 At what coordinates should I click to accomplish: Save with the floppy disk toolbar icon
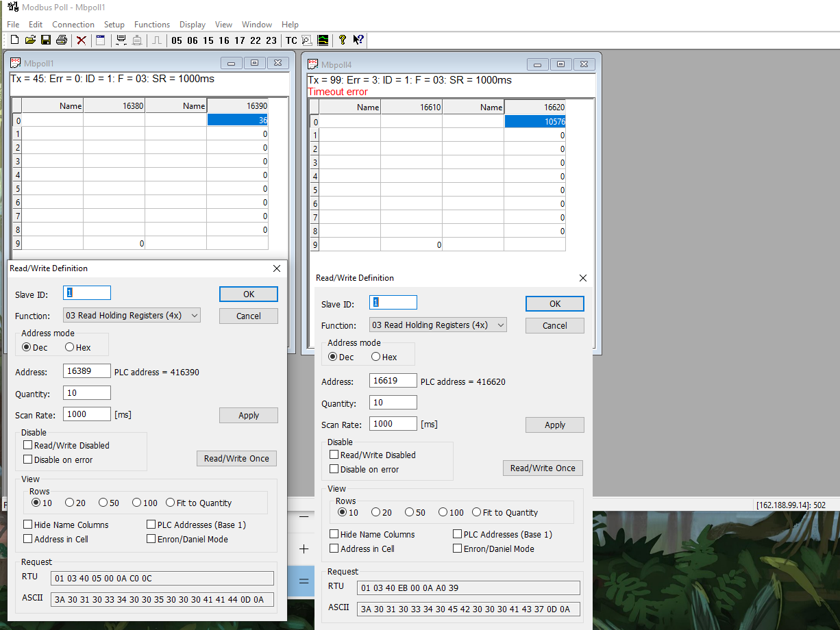pos(46,40)
